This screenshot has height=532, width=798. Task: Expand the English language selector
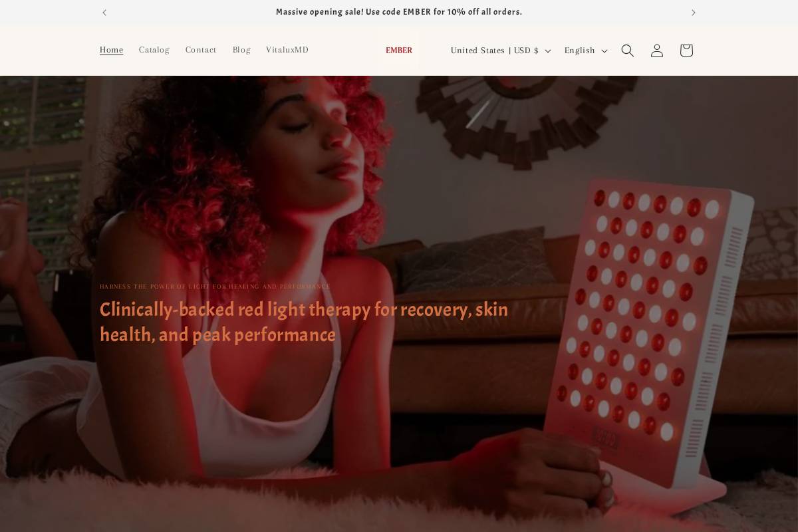[586, 51]
